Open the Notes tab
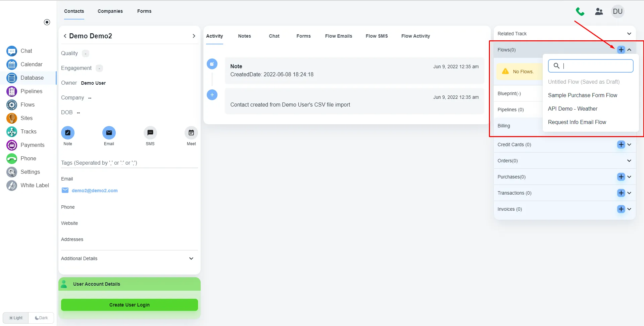This screenshot has height=326, width=644. click(244, 36)
